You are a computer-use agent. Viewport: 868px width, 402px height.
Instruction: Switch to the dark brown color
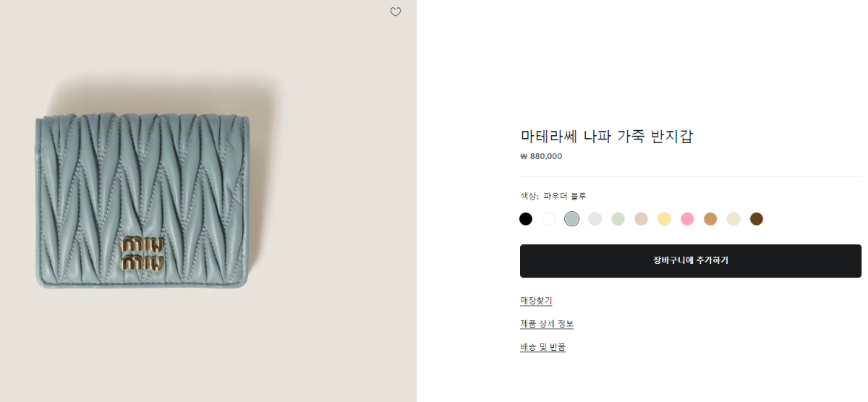click(x=757, y=219)
